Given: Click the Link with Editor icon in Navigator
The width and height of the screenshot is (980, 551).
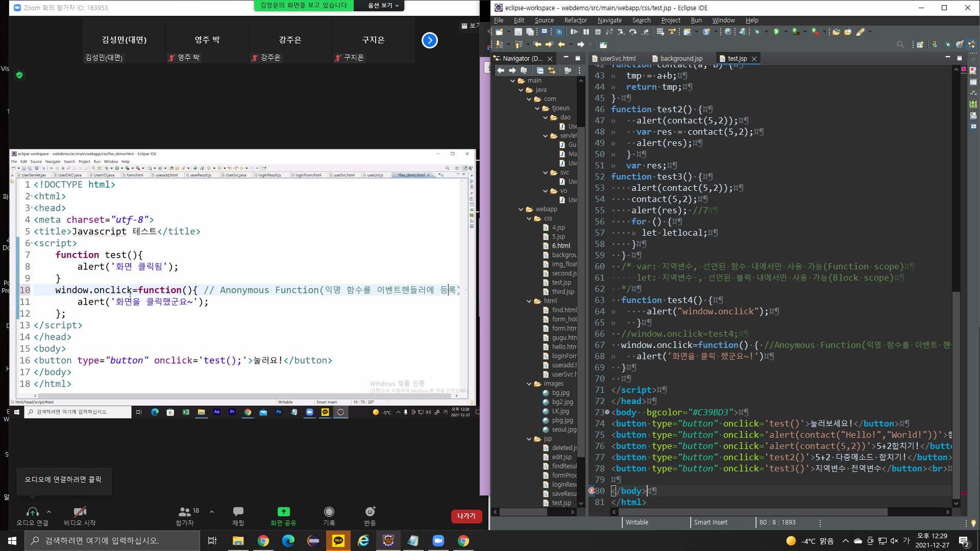Looking at the screenshot, I should pos(552,70).
